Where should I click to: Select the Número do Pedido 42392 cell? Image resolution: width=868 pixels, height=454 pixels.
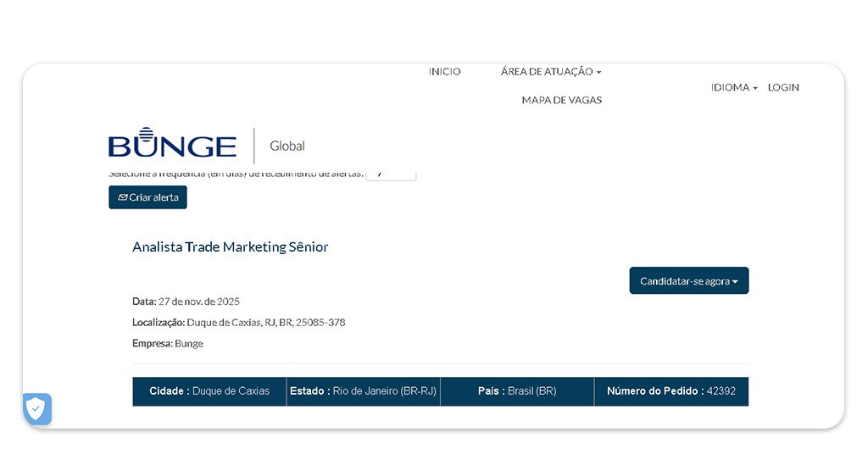pyautogui.click(x=670, y=391)
